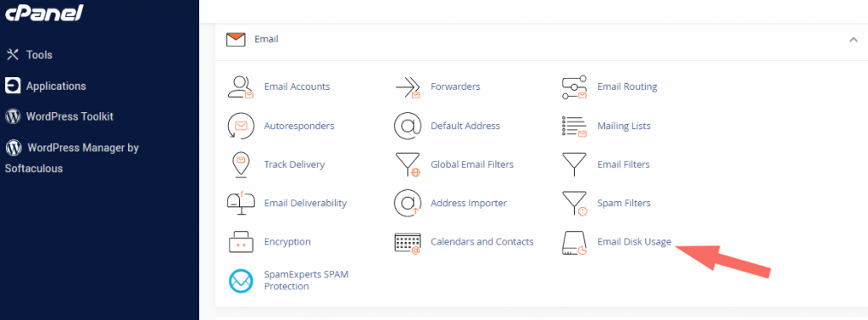This screenshot has width=868, height=320.
Task: Select Applications in the sidebar
Action: tap(46, 86)
